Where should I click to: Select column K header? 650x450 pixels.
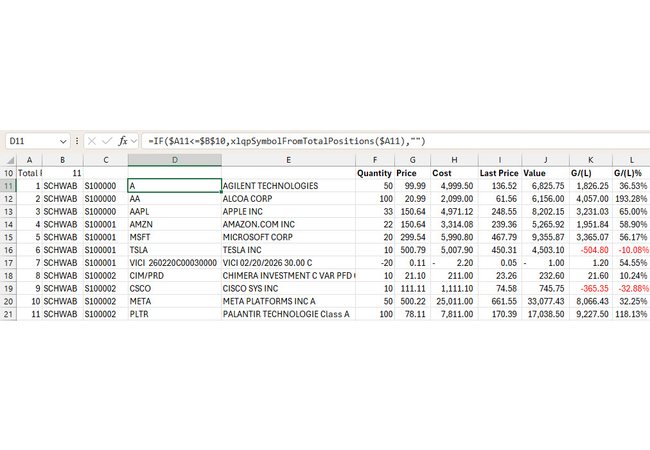[591, 160]
